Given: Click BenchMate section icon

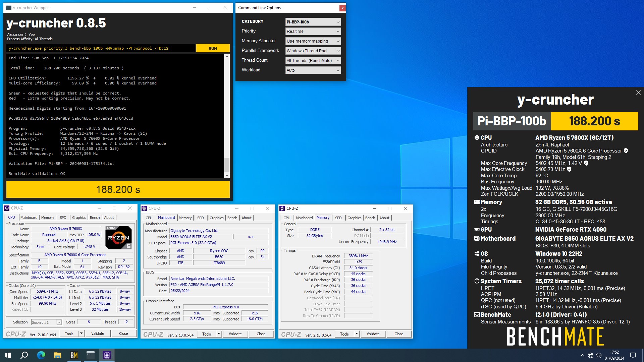Looking at the screenshot, I should point(477,315).
